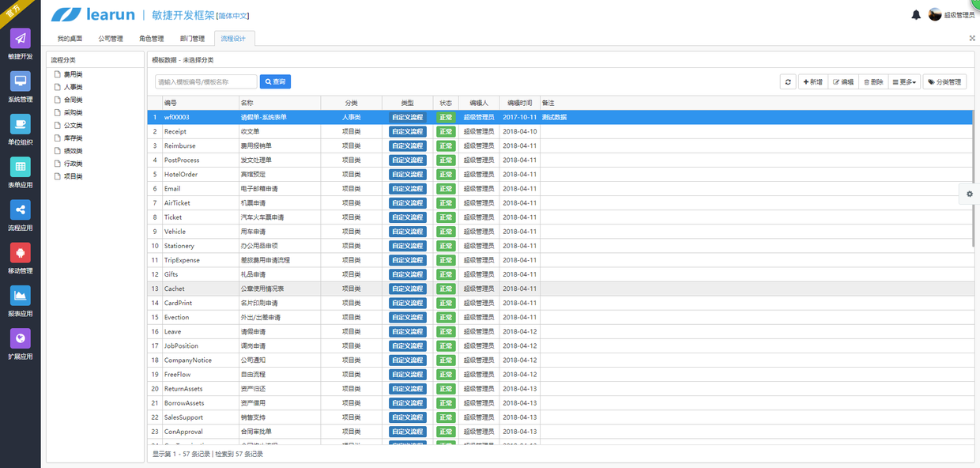Viewport: 980px width, 468px height.
Task: Click the Vehicle cell
Action: coord(200,232)
